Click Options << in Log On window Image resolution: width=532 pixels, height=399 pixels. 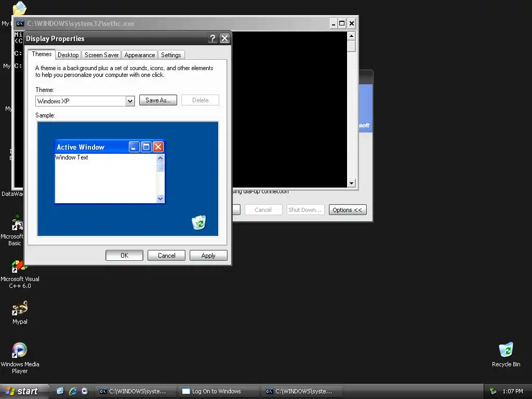tap(348, 210)
